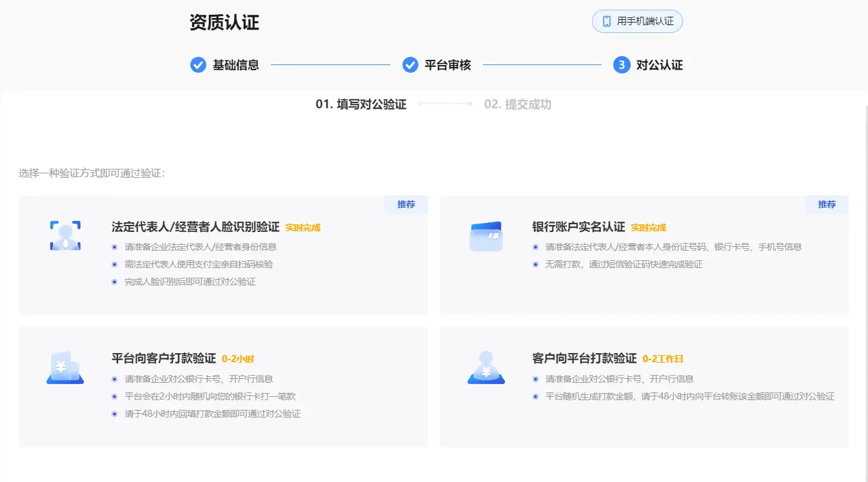This screenshot has width=868, height=482.
Task: Click the platform-to-customer payment yen icon
Action: [x=65, y=368]
